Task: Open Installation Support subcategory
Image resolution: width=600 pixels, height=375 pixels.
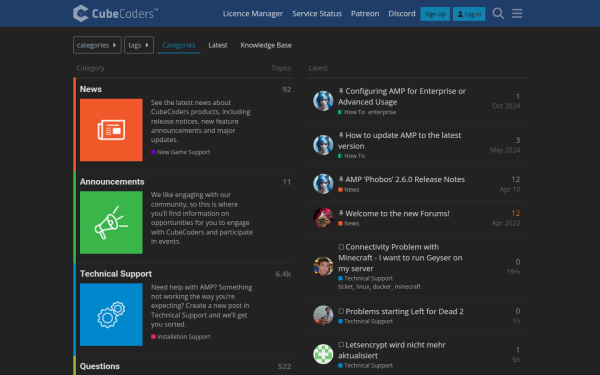Action: click(181, 337)
